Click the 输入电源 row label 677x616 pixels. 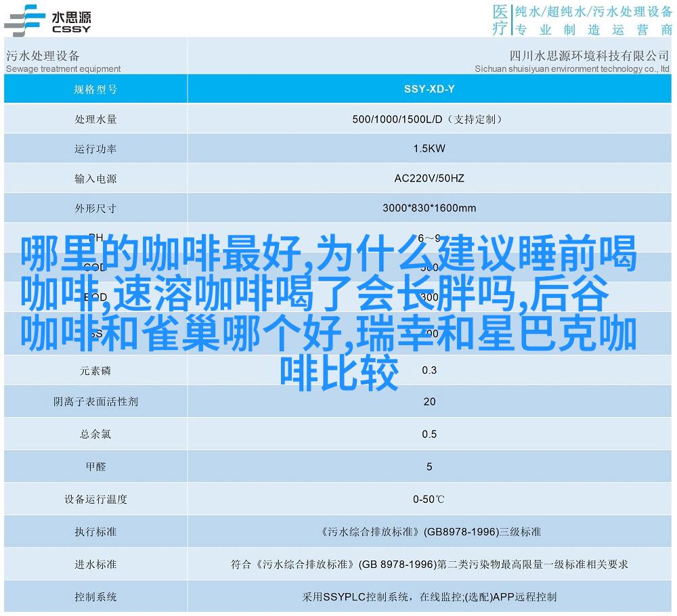coord(95,179)
